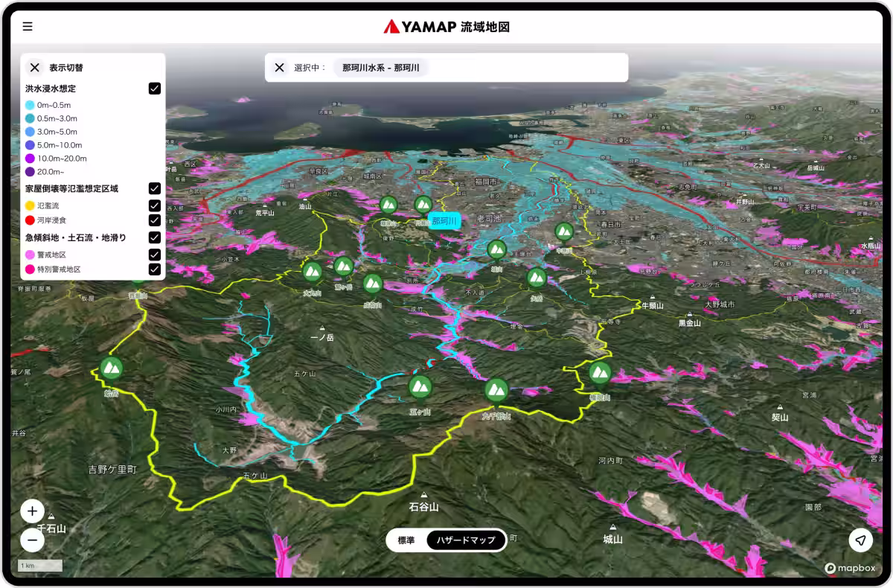This screenshot has width=893, height=588.
Task: Select the ハザードマップ tab
Action: (x=466, y=540)
